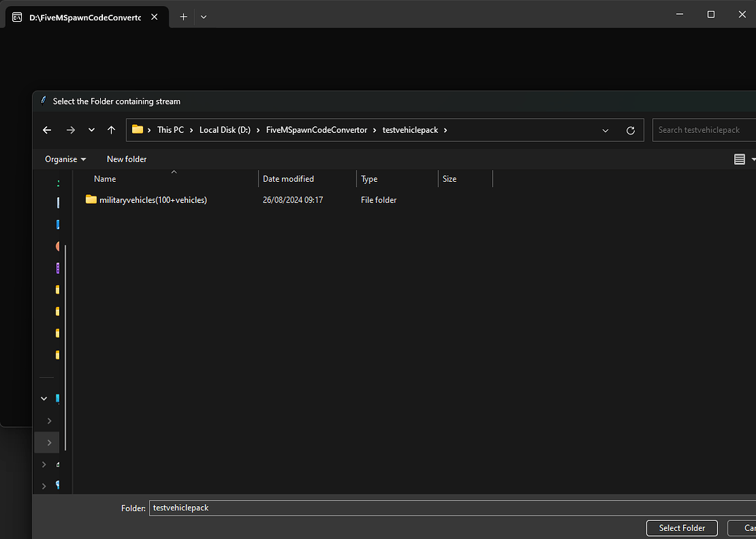Viewport: 756px width, 539px height.
Task: Navigate up to parent folder with up arrow
Action: [x=110, y=129]
